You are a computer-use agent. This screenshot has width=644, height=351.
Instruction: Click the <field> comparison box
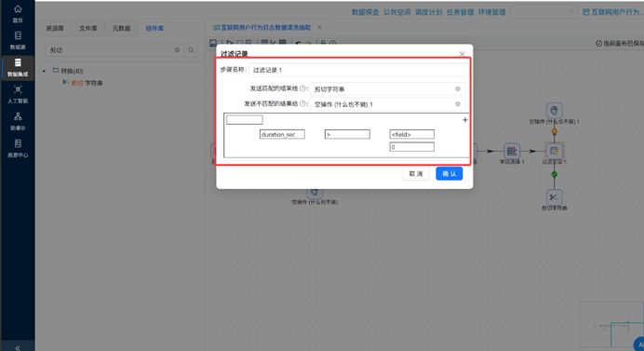(x=411, y=134)
